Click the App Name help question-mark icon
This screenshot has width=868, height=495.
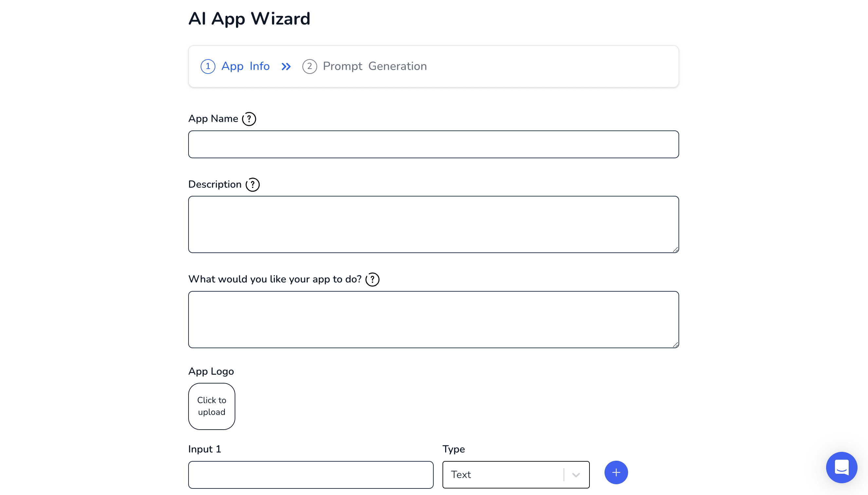(x=249, y=119)
